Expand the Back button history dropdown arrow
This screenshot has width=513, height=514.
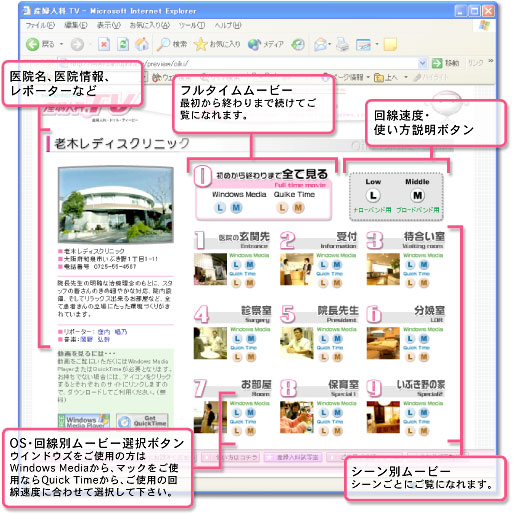[x=62, y=44]
